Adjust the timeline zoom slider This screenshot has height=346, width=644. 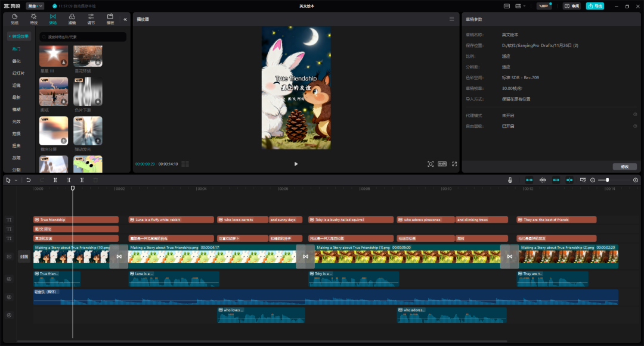(x=607, y=180)
